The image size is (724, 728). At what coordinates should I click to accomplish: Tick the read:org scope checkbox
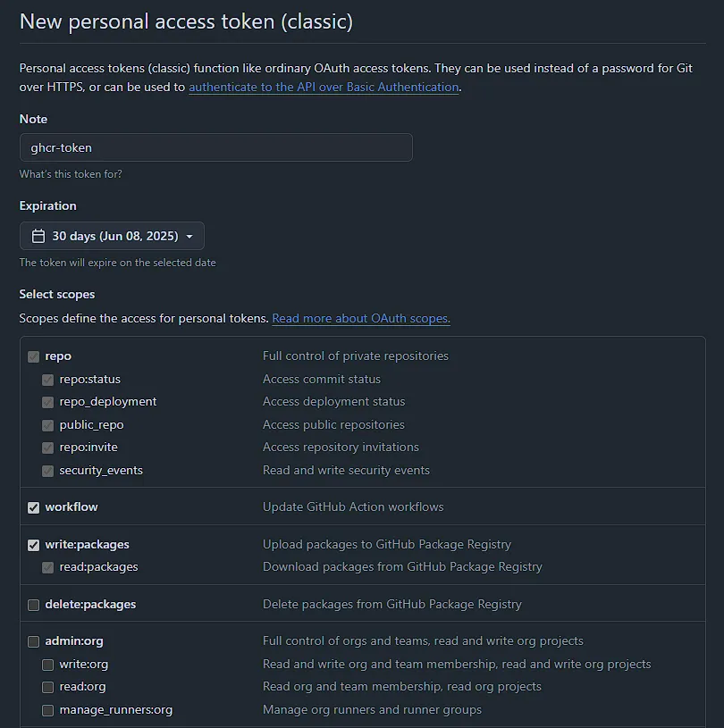[x=48, y=687]
